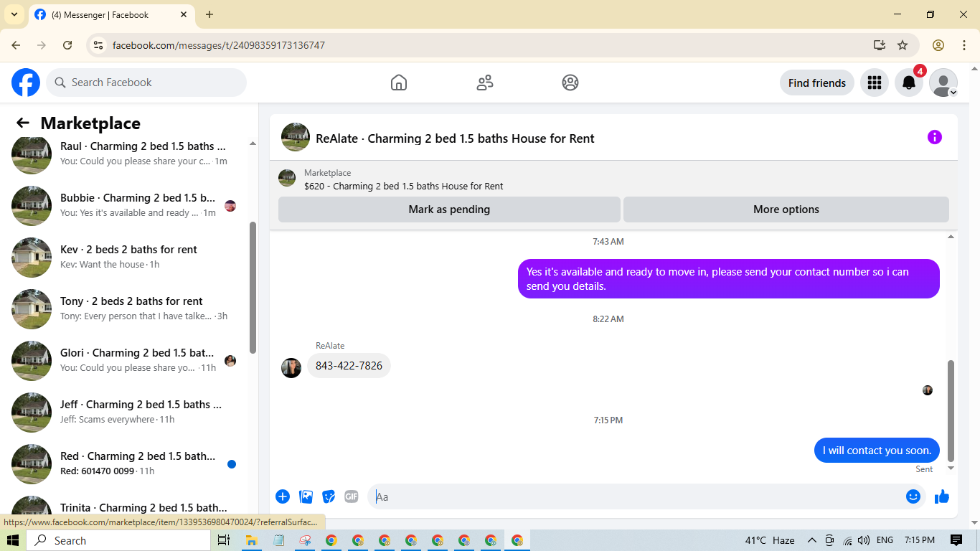Click the Red unread blue dot indicator

coord(232,464)
